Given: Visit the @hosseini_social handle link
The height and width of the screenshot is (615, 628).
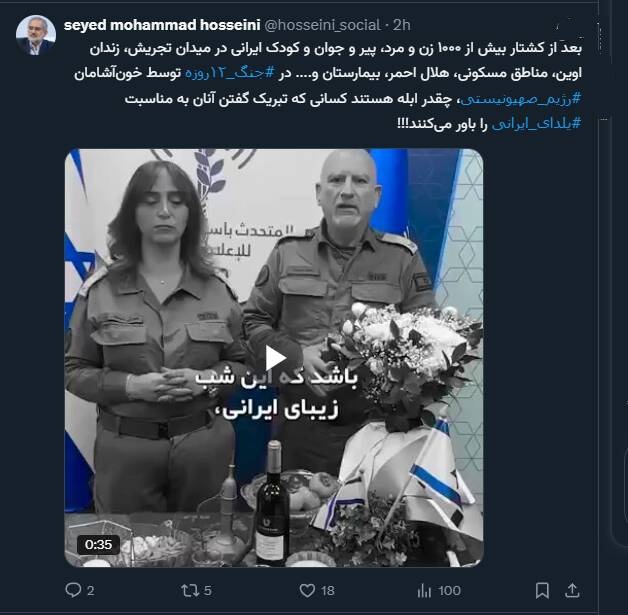Looking at the screenshot, I should pyautogui.click(x=322, y=25).
